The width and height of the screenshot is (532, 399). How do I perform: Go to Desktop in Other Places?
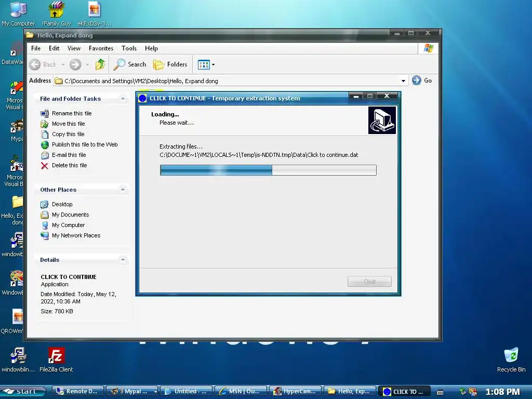[x=56, y=204]
